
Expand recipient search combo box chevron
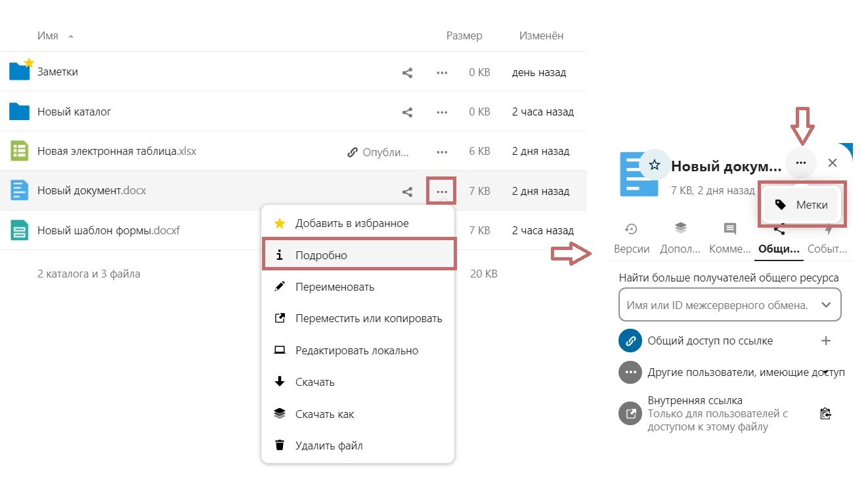pos(826,305)
